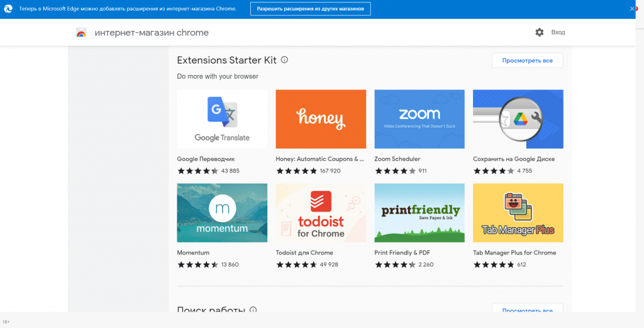Open the Todoist for Chrome tile

click(x=321, y=212)
